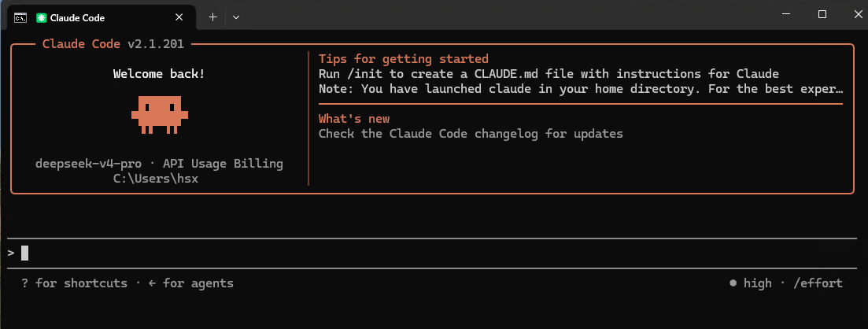Image resolution: width=868 pixels, height=329 pixels.
Task: Open a new tab with the plus button
Action: 212,17
